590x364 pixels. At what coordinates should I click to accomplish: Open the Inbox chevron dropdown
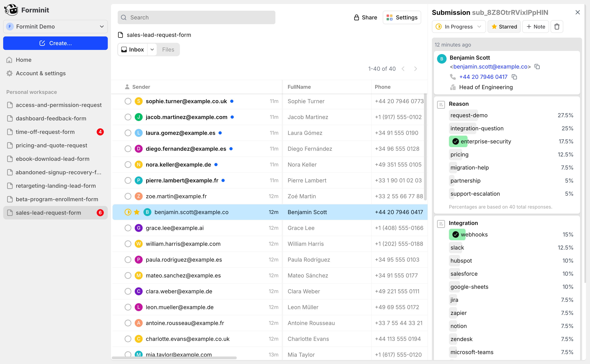click(152, 50)
